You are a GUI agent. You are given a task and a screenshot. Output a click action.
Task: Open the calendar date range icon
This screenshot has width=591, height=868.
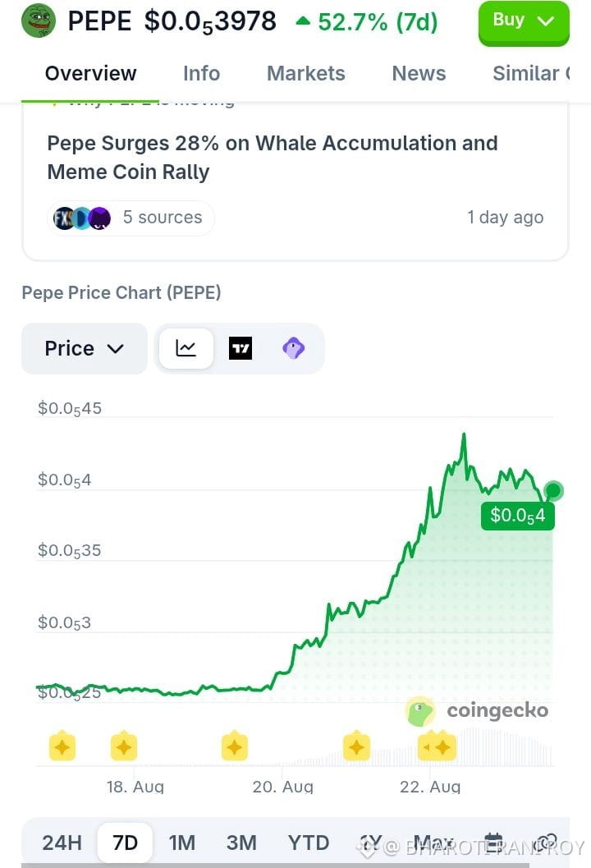pyautogui.click(x=493, y=843)
